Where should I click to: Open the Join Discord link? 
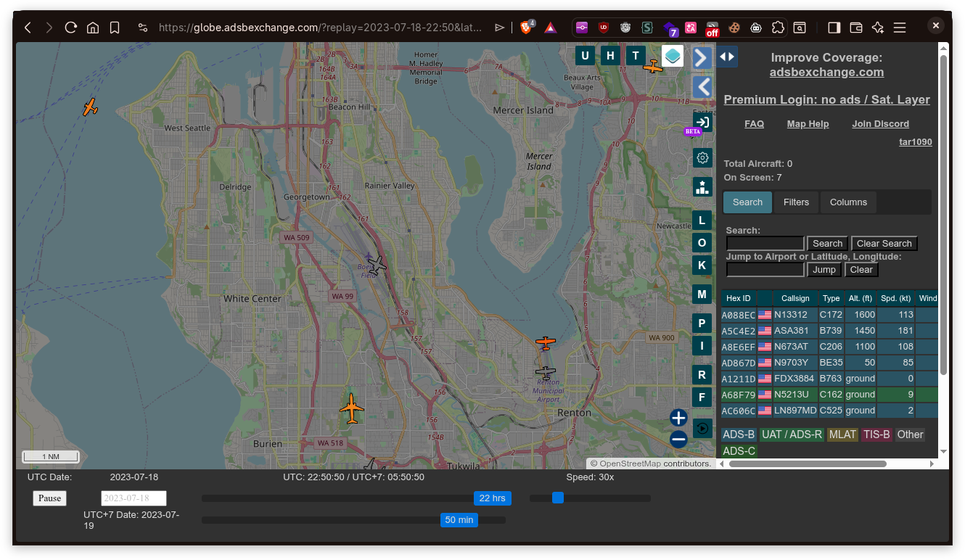[880, 124]
